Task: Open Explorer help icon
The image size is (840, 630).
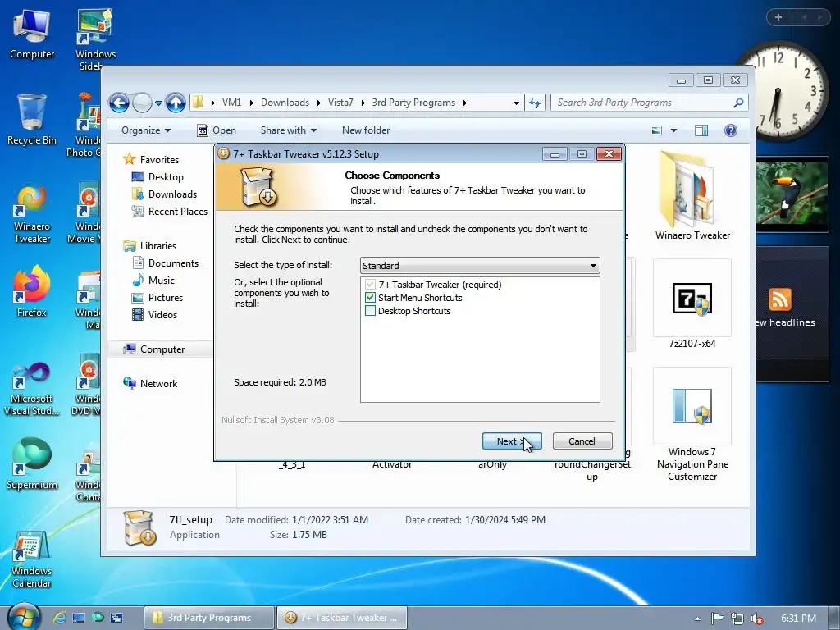Action: coord(731,130)
